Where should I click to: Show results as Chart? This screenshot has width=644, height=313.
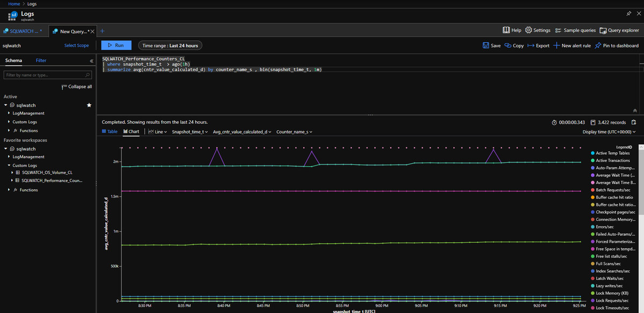pyautogui.click(x=131, y=131)
